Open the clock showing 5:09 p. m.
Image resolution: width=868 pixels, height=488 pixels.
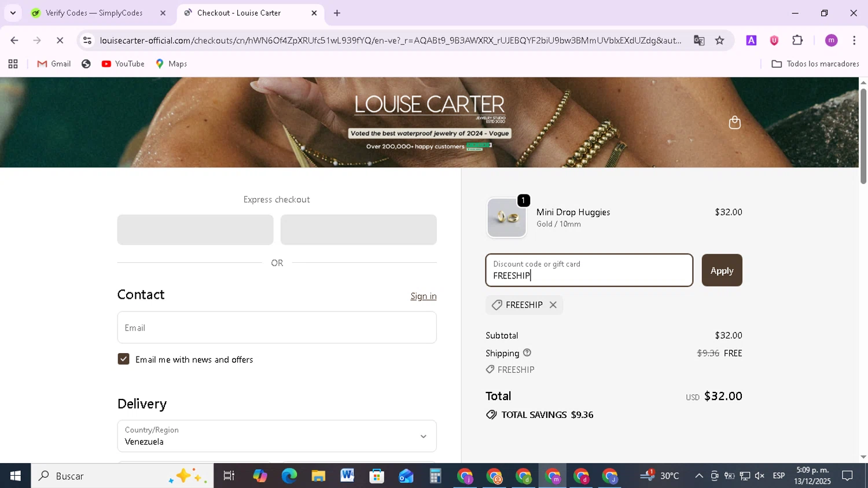[x=812, y=476]
